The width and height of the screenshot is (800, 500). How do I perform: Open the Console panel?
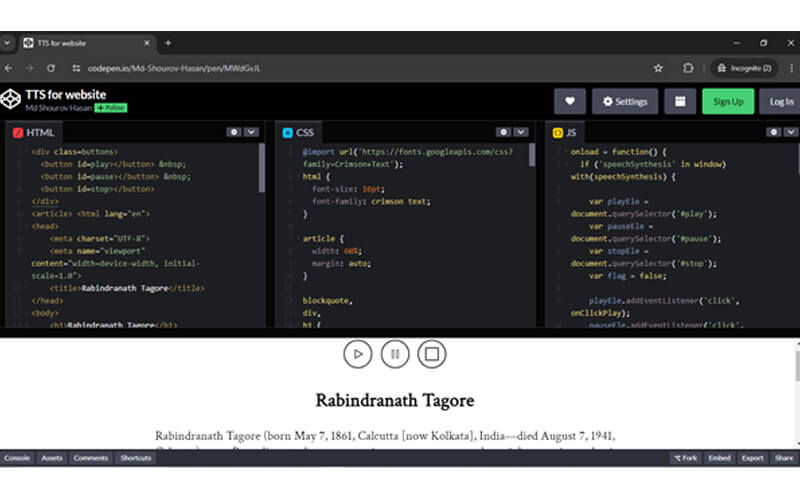coord(17,458)
